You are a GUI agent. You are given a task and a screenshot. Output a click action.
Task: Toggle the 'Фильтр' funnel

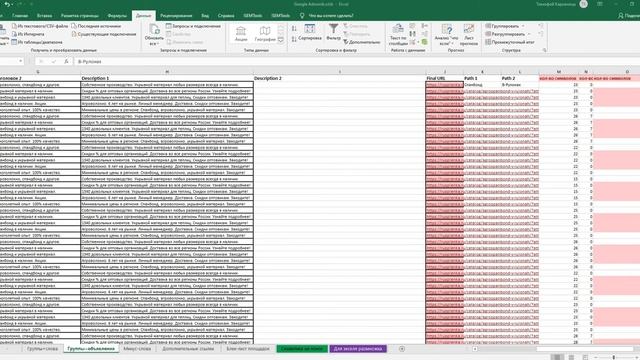click(333, 32)
